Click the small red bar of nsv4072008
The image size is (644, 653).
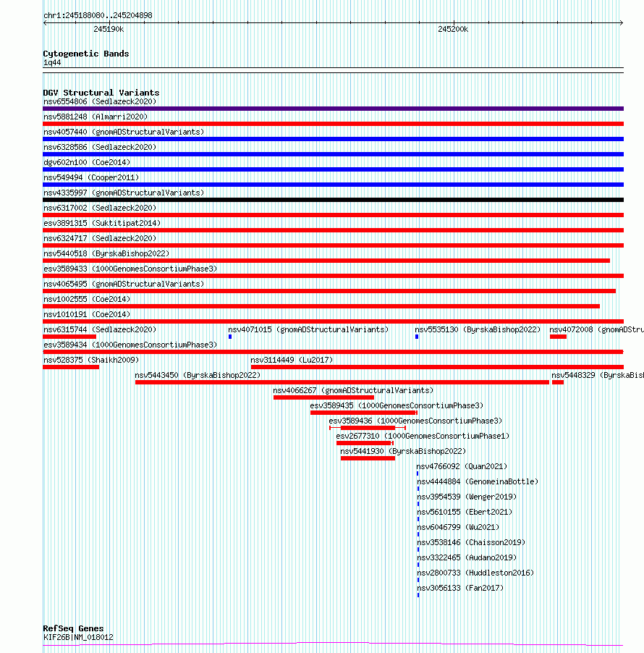(558, 337)
